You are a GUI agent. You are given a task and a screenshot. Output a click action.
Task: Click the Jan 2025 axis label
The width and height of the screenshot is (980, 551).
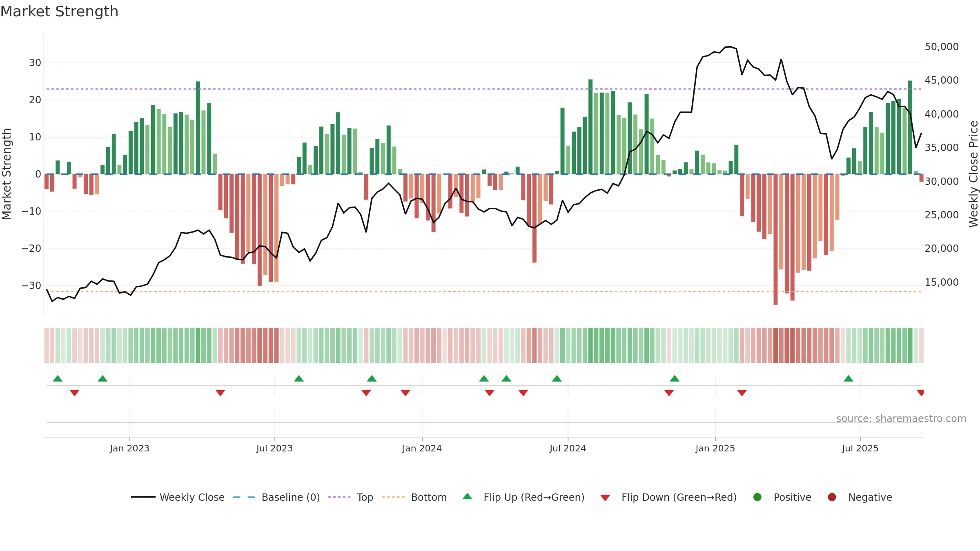click(715, 448)
